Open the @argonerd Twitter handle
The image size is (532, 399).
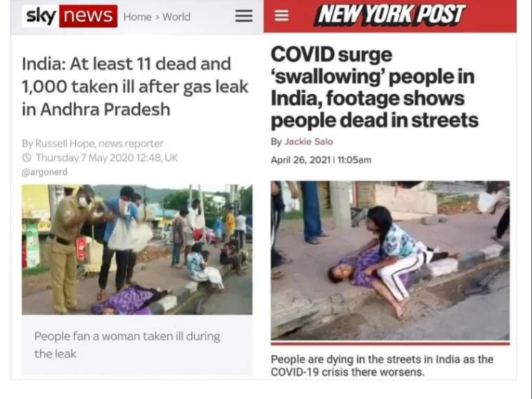tap(45, 172)
